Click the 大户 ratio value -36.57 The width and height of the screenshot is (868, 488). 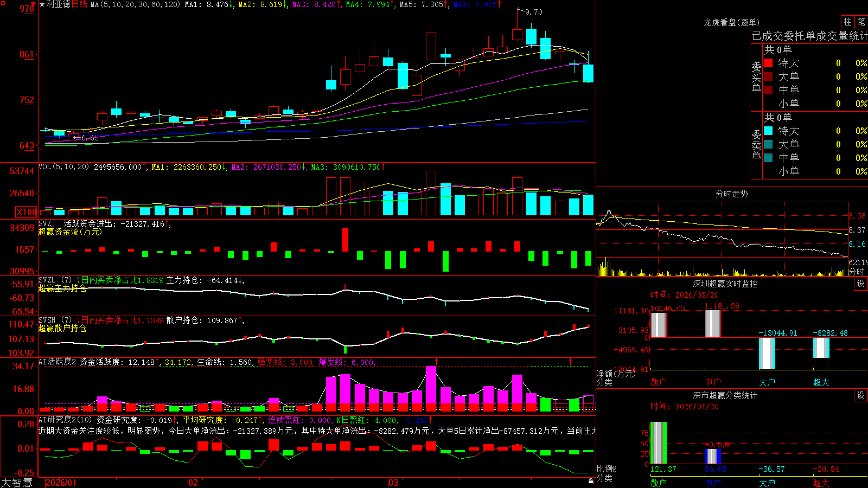point(771,469)
